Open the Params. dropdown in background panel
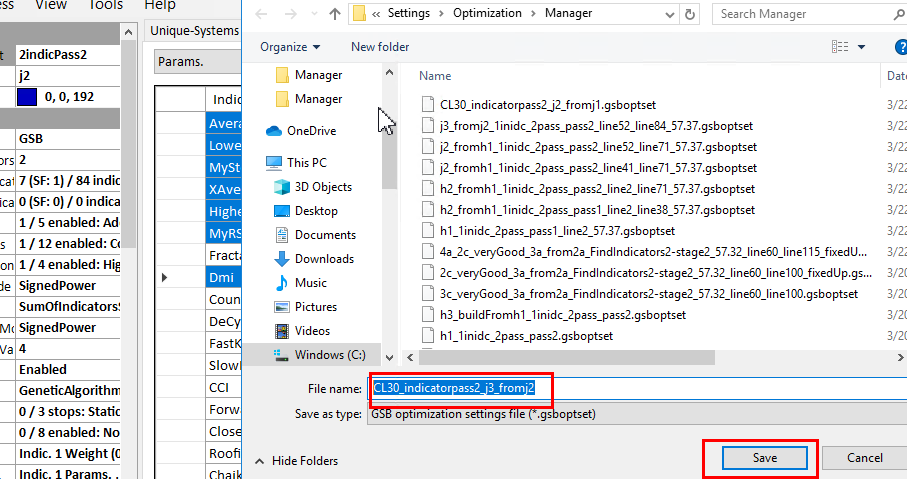The image size is (907, 479). 197,61
